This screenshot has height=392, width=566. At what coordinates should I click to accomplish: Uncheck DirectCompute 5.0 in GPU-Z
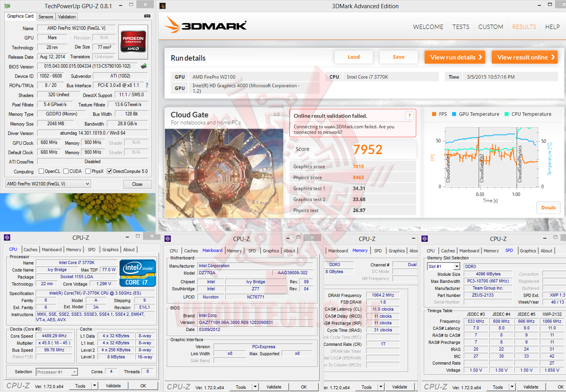coord(110,171)
